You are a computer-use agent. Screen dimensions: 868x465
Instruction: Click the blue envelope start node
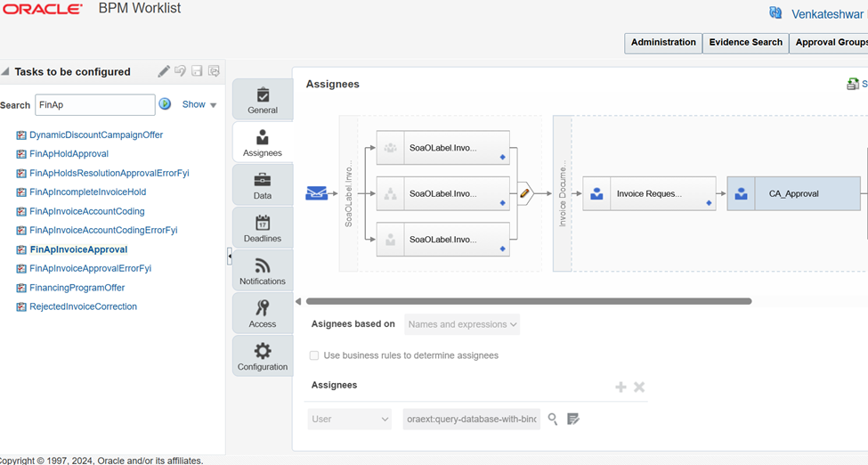click(x=316, y=193)
